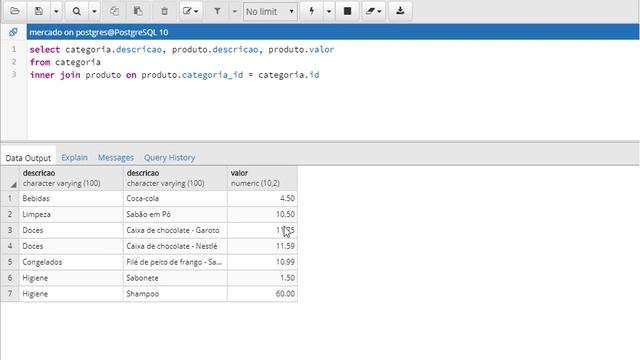
Task: Select the Bebidas cell
Action: pos(71,198)
